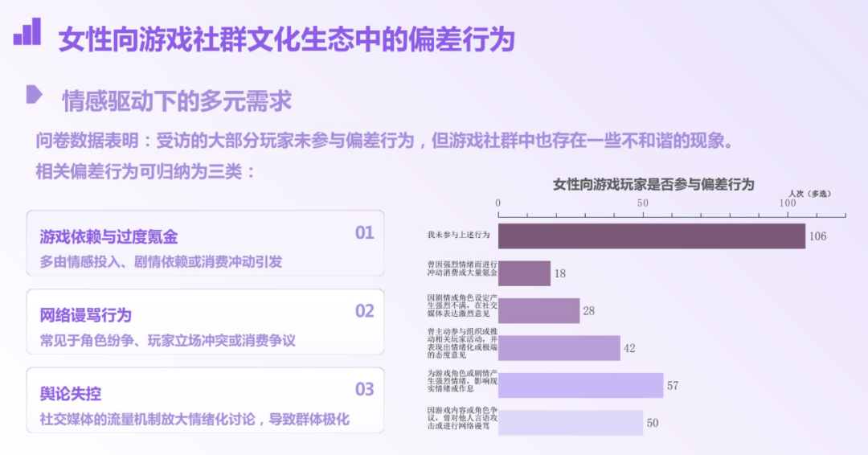Click the axis tick label 50

pyautogui.click(x=642, y=203)
